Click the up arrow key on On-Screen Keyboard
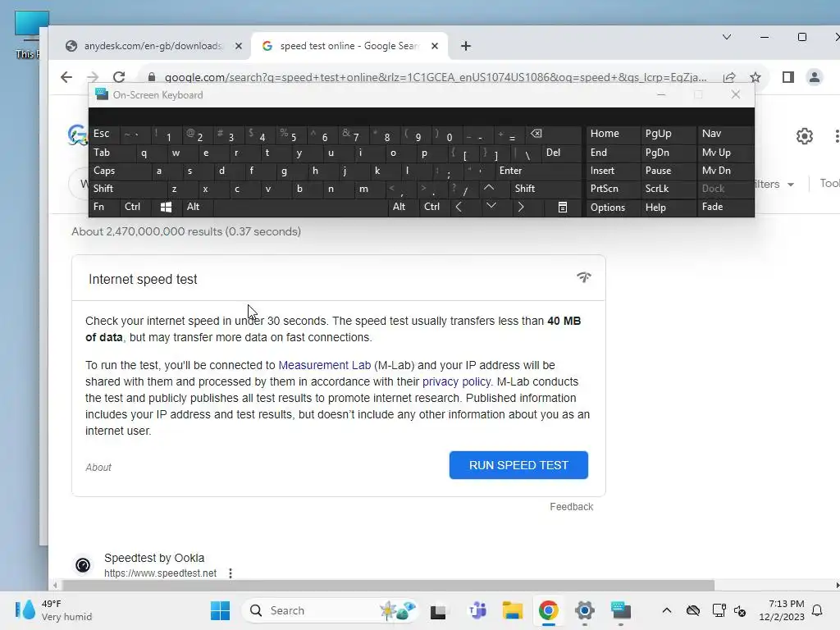Image resolution: width=840 pixels, height=630 pixels. [489, 188]
